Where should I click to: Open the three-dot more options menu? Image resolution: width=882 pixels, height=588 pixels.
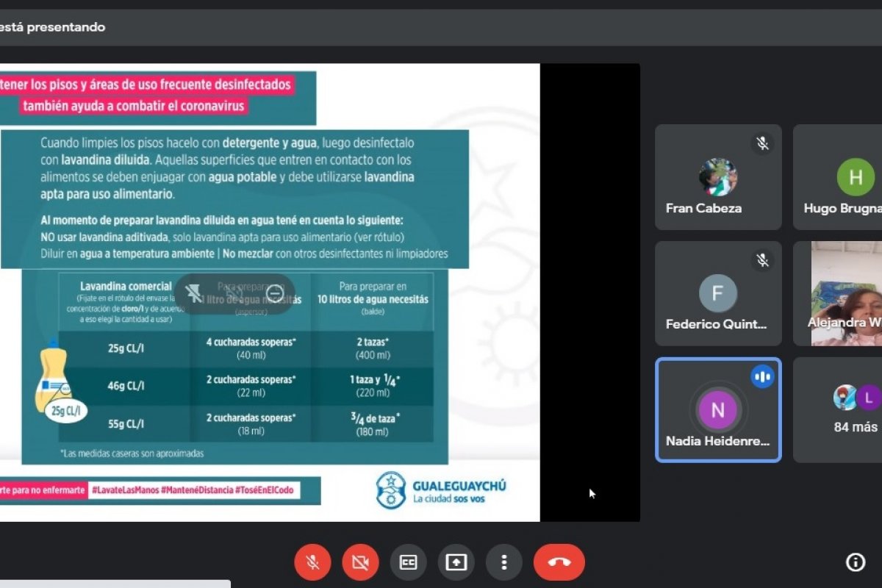[x=504, y=562]
